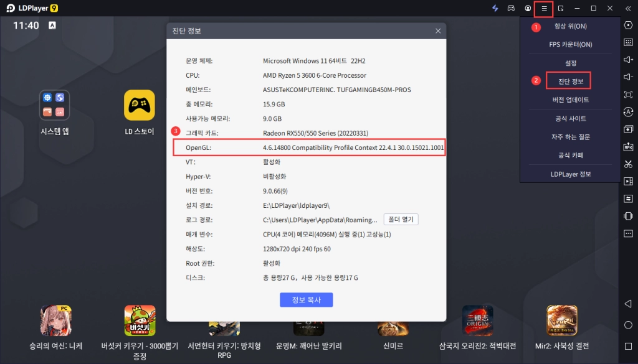Screen dimensions: 638x364
Task: Tap the Android home circle button
Action: pyautogui.click(x=628, y=325)
